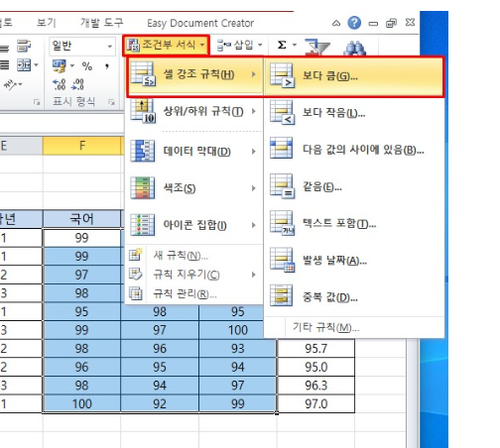Toggle the wrap text icon
500x448 pixels.
tap(24, 46)
